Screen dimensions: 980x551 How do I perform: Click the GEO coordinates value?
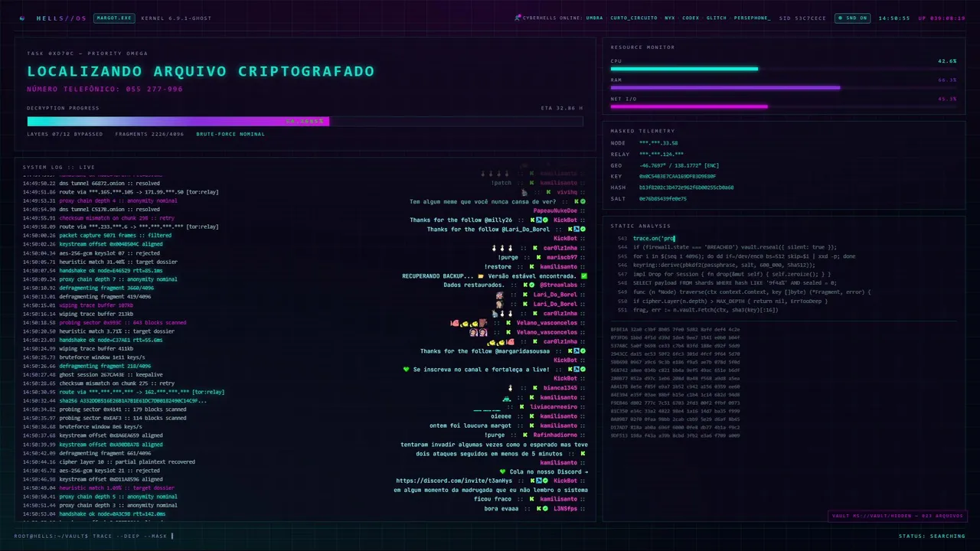679,165
